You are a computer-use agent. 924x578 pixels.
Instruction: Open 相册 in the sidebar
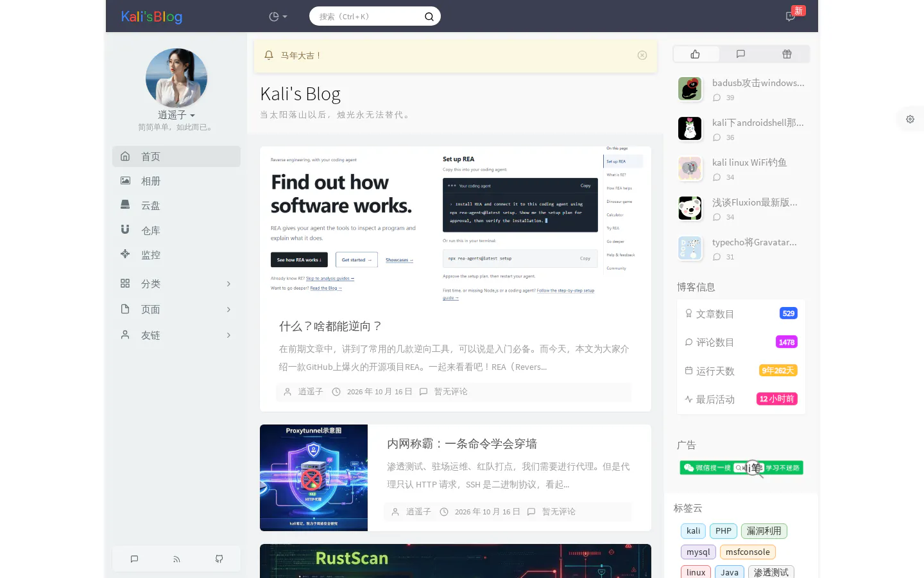pyautogui.click(x=176, y=181)
